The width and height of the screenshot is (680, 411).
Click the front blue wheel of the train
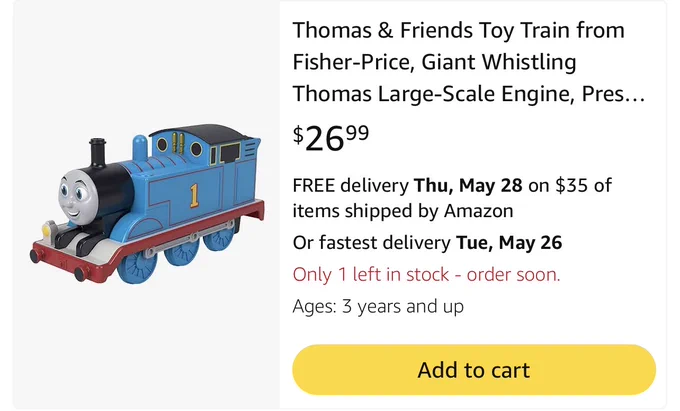click(x=137, y=267)
